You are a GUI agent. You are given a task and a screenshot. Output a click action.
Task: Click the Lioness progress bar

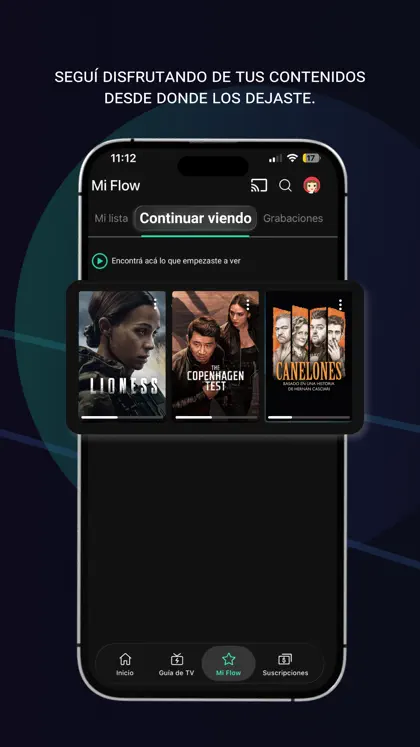click(x=122, y=417)
